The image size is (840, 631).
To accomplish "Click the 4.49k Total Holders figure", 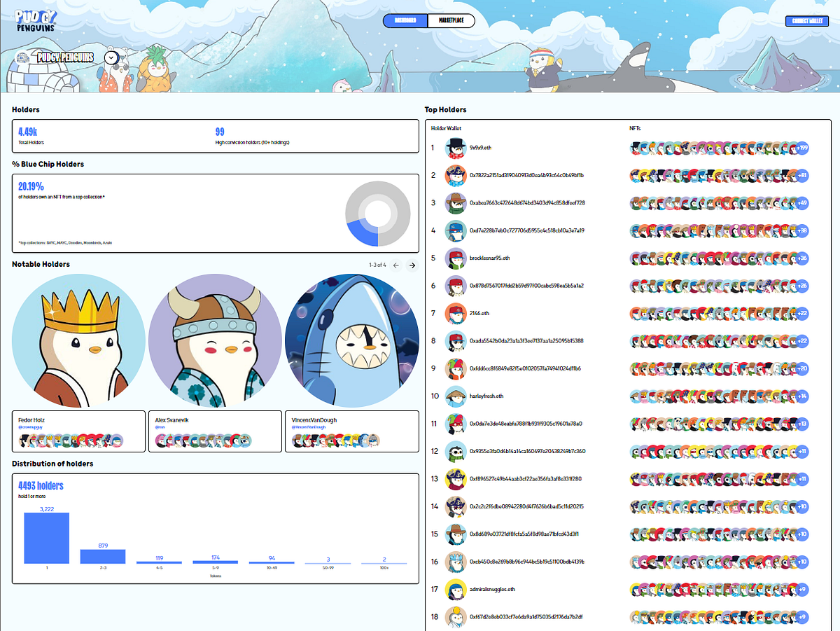I will [28, 131].
